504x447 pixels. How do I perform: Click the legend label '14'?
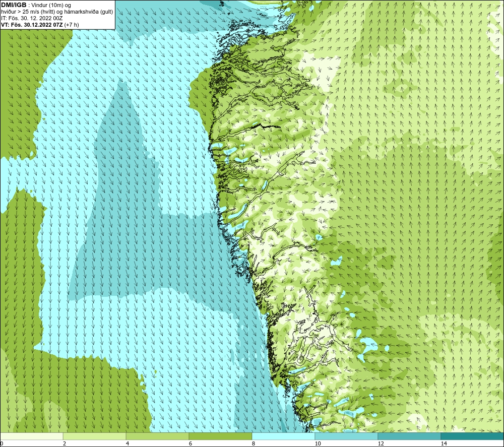(x=444, y=443)
